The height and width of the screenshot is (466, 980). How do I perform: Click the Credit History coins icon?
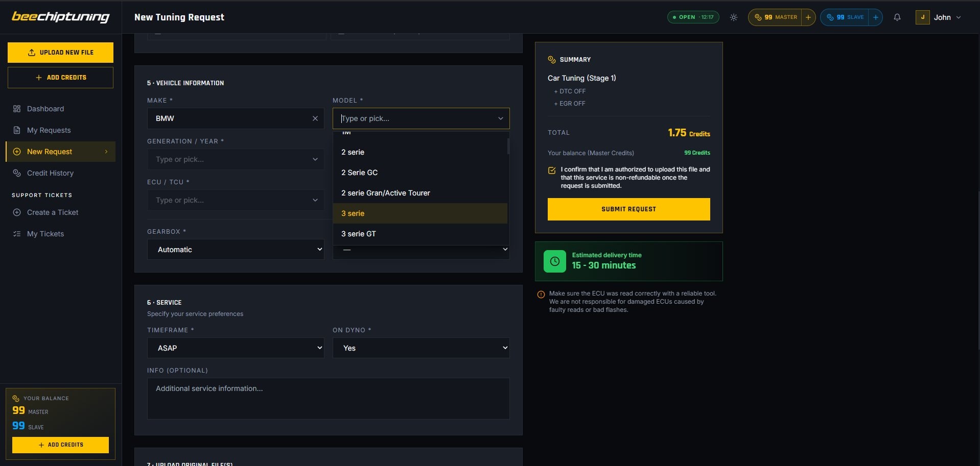pyautogui.click(x=17, y=173)
